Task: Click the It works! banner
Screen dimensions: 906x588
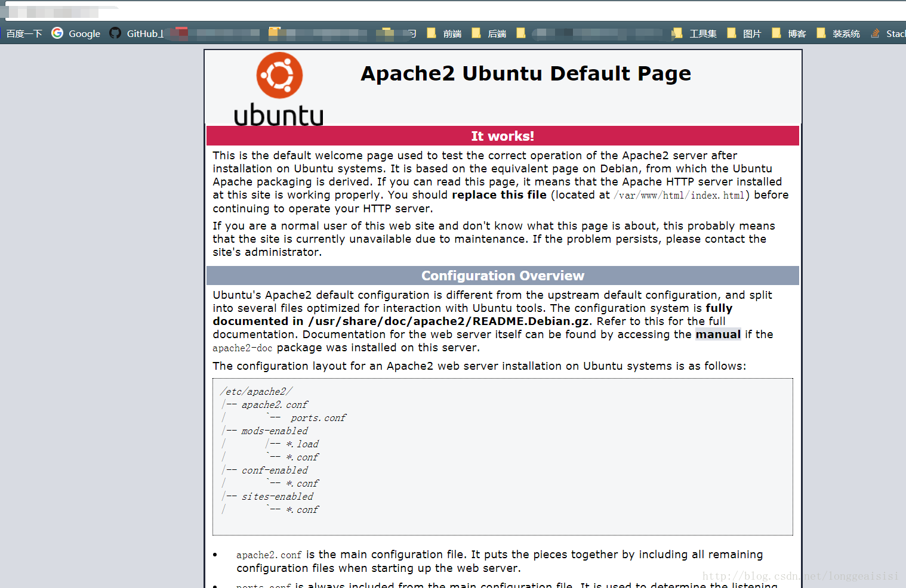Action: pyautogui.click(x=503, y=136)
